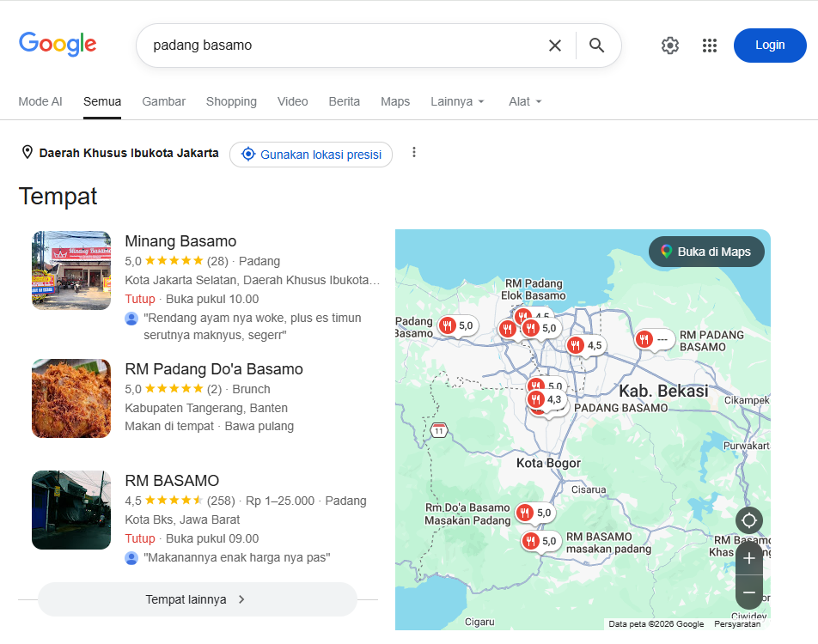Select the Semua tab
This screenshot has width=818, height=644.
pyautogui.click(x=102, y=101)
